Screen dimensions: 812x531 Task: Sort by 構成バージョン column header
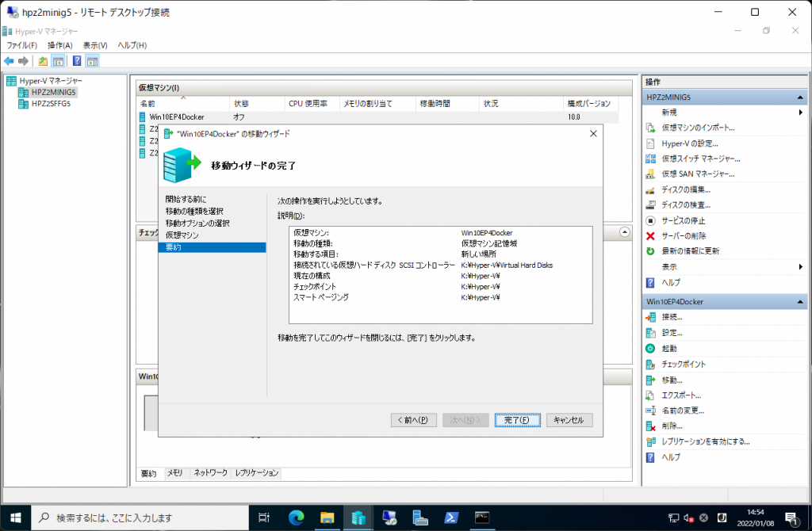coord(591,104)
